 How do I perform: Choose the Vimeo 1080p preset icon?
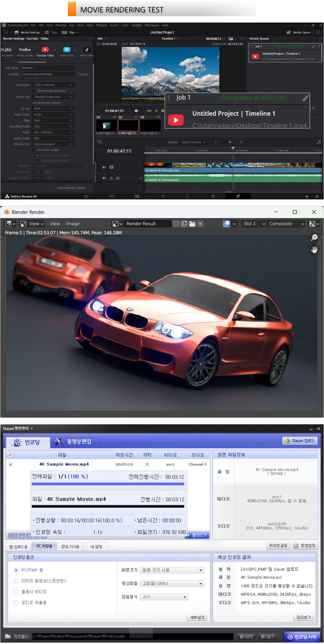click(67, 50)
